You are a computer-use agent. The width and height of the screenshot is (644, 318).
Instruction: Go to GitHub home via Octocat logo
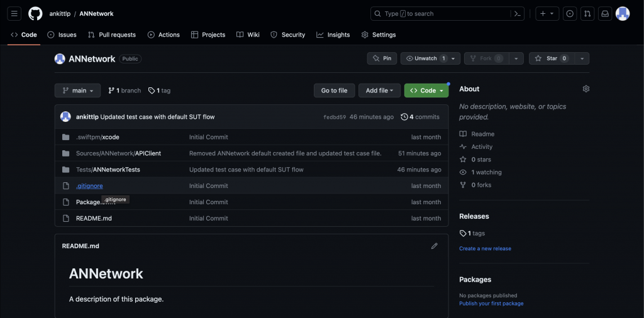pyautogui.click(x=35, y=14)
